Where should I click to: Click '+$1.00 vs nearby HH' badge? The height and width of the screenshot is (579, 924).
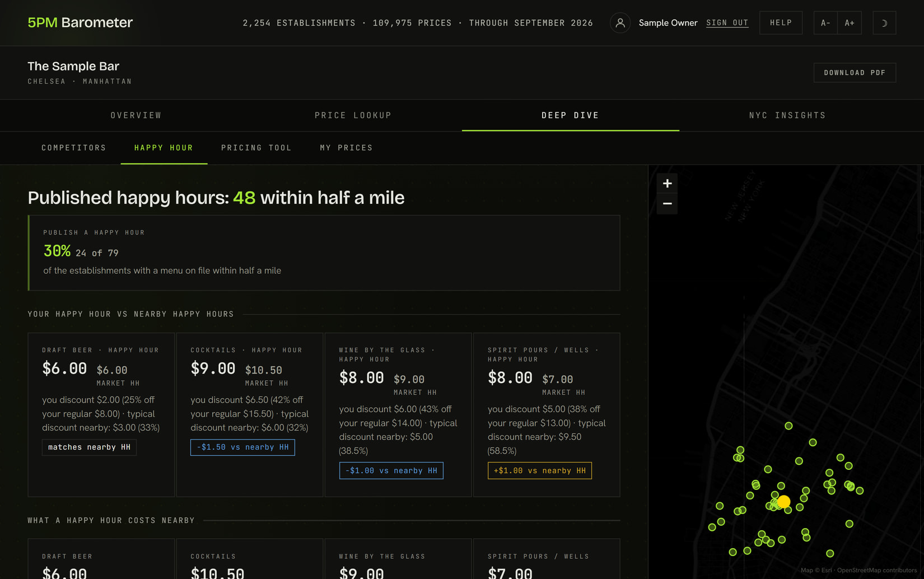pos(539,471)
